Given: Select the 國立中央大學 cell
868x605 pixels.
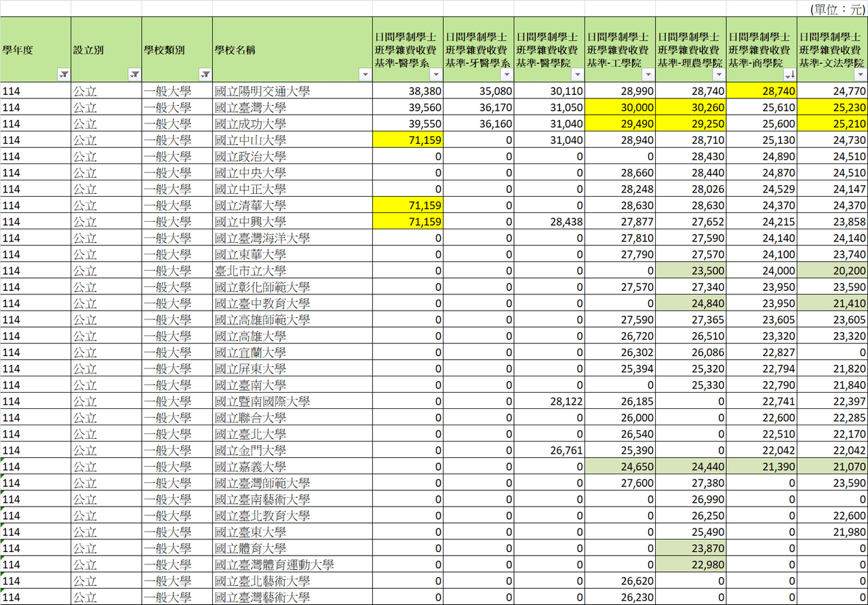Looking at the screenshot, I should [292, 172].
